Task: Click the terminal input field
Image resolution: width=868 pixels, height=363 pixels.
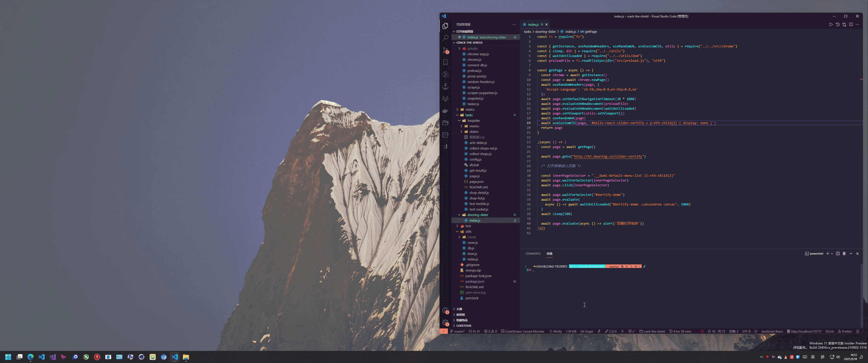Action: coord(536,270)
